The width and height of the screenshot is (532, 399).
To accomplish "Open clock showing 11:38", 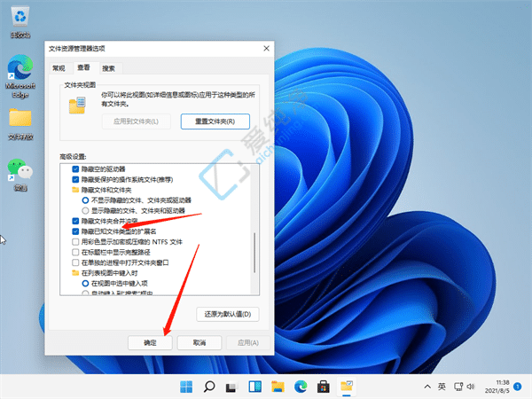I will (497, 387).
